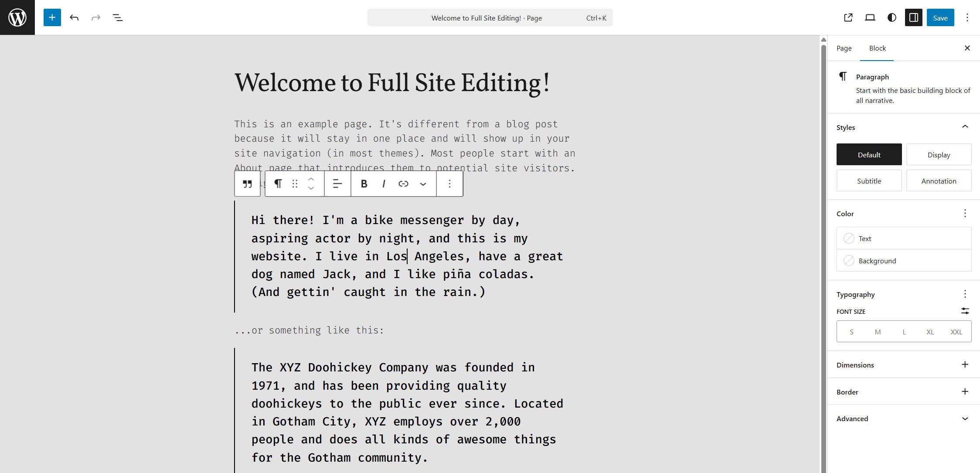Add a Border setting
This screenshot has height=473, width=980.
point(965,391)
